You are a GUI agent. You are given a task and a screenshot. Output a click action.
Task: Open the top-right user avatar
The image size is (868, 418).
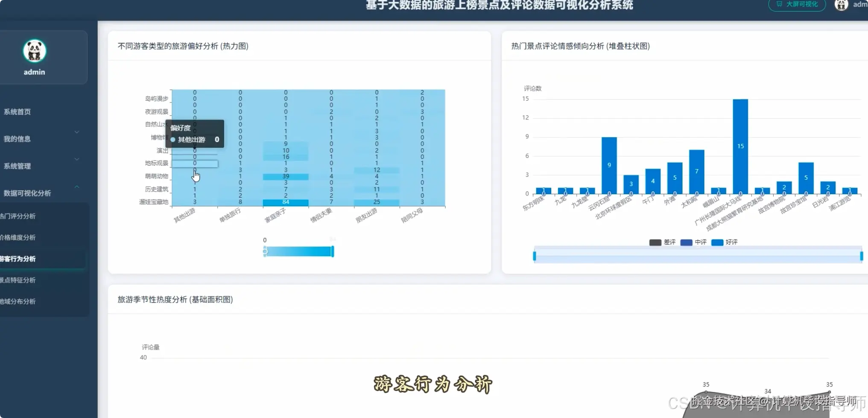click(841, 5)
